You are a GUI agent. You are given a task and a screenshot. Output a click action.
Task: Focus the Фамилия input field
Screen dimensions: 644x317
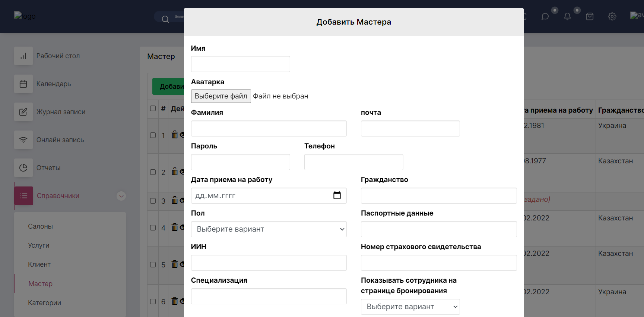click(269, 128)
